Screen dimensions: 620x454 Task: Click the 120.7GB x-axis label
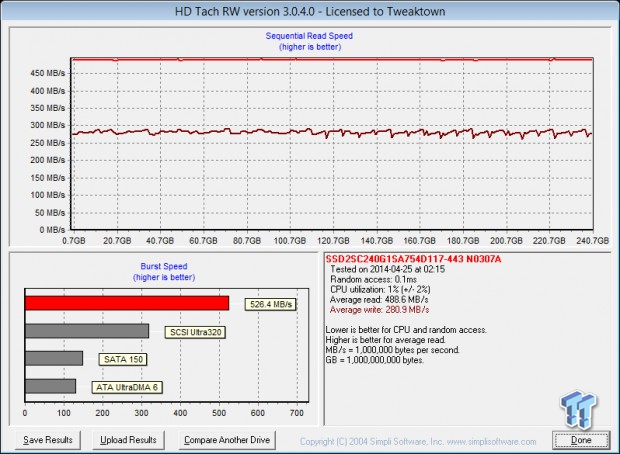click(x=333, y=240)
